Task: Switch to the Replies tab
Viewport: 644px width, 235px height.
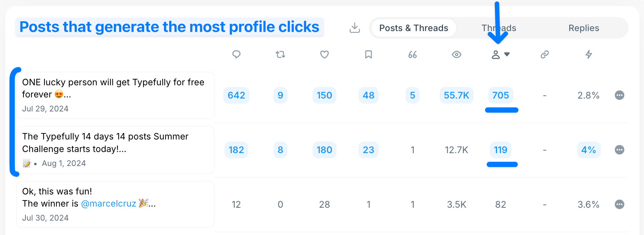Action: pyautogui.click(x=584, y=28)
